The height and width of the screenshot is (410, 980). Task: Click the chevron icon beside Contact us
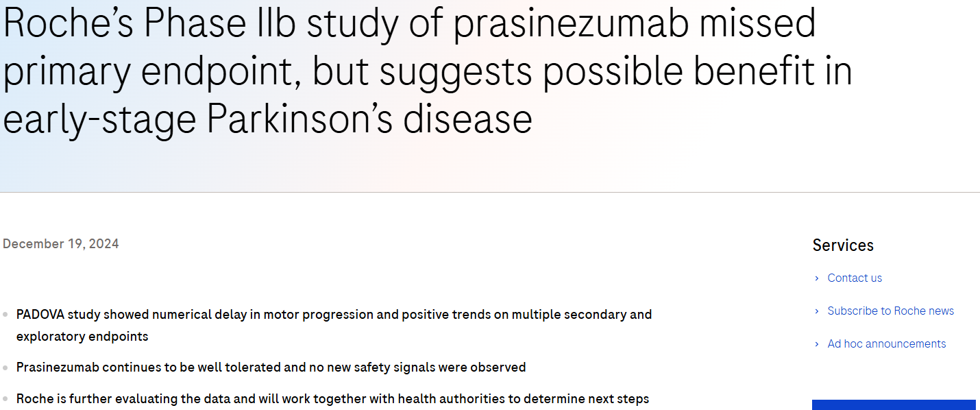point(817,278)
